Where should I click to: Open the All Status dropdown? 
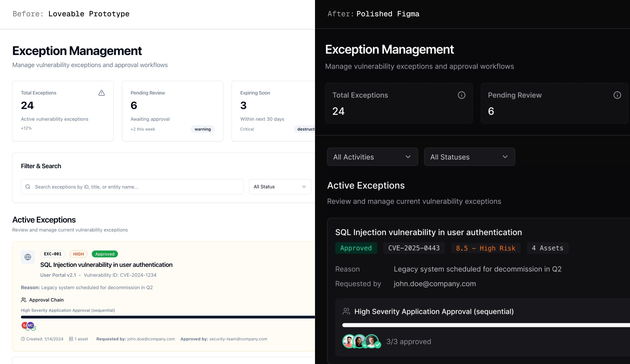click(x=280, y=187)
